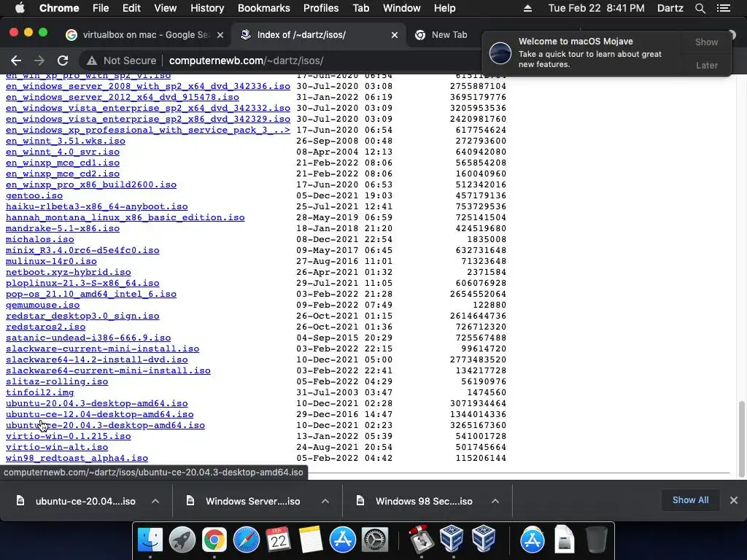The image size is (747, 560).
Task: Expand options for Windows Server iso download
Action: pyautogui.click(x=325, y=501)
